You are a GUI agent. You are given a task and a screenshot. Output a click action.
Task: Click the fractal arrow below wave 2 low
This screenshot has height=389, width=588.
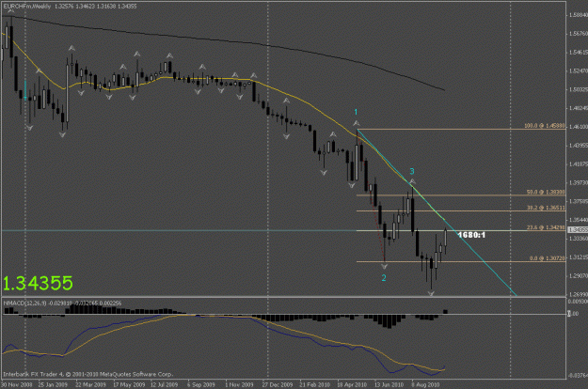tap(385, 267)
